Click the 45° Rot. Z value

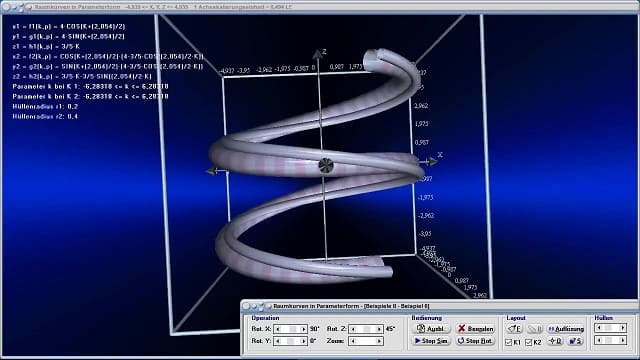[x=390, y=329]
